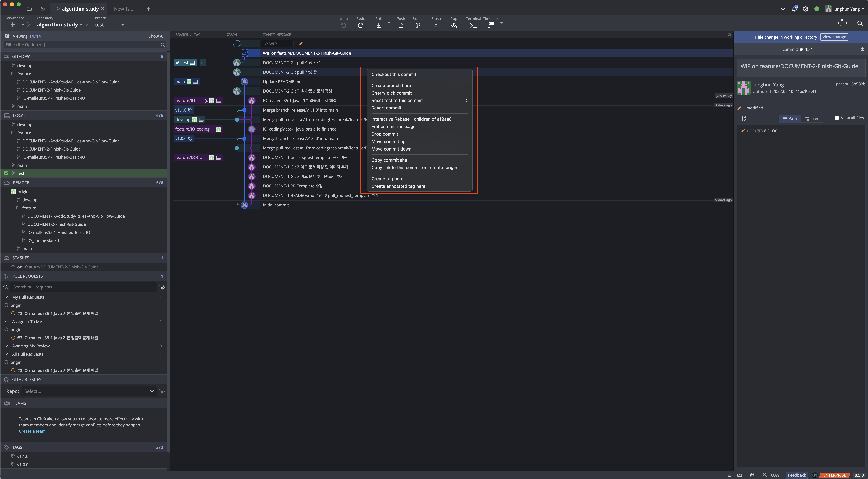Click the View change button
The image size is (868, 479).
(834, 37)
